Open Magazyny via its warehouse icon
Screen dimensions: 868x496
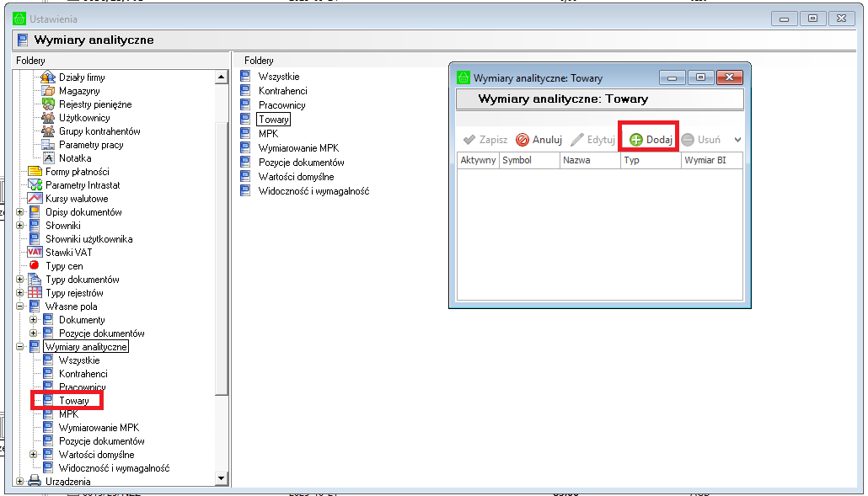pyautogui.click(x=48, y=91)
